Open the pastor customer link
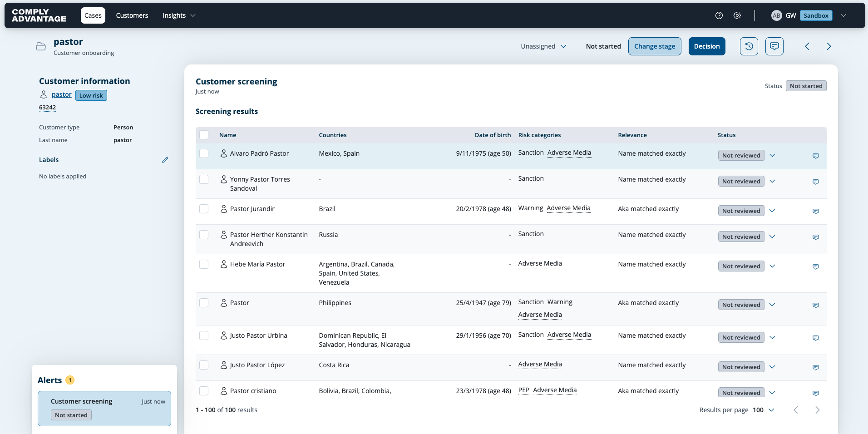 (62, 94)
